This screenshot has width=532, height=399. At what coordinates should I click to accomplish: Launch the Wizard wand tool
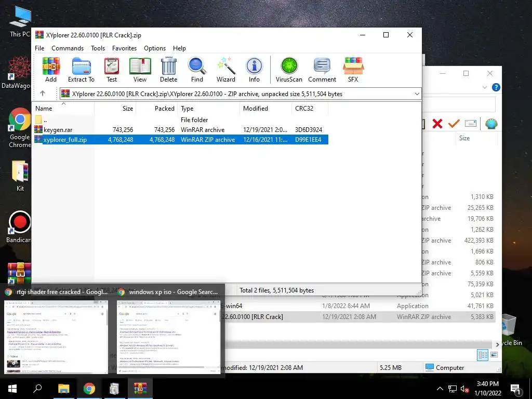point(226,70)
